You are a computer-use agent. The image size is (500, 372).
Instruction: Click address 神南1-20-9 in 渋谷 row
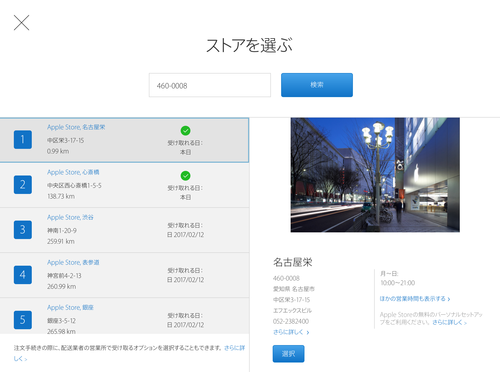(x=62, y=230)
